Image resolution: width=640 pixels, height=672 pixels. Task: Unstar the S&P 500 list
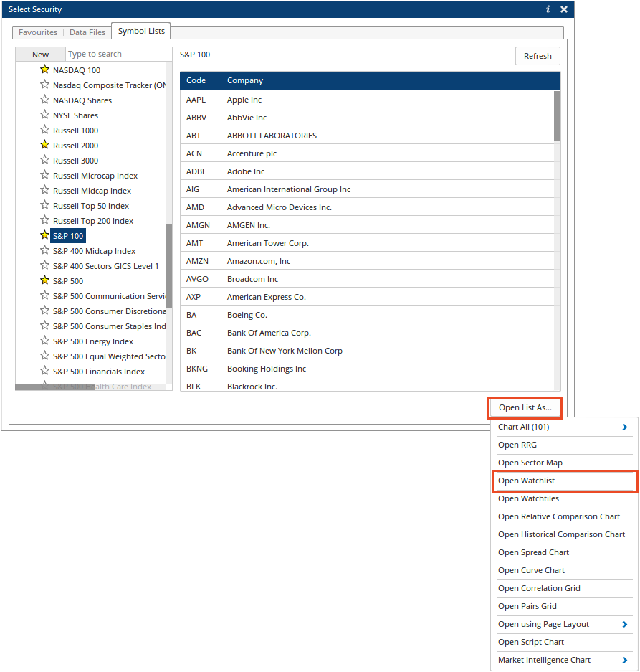click(x=44, y=280)
